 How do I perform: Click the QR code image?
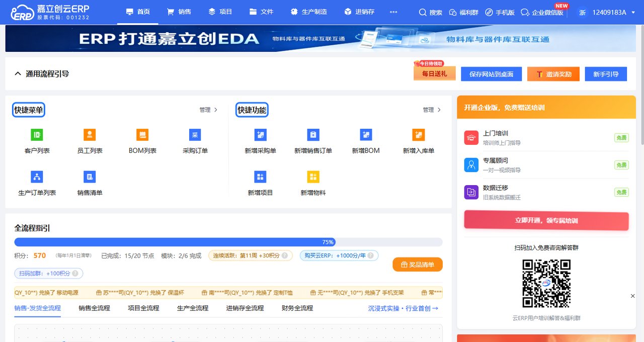pyautogui.click(x=546, y=283)
